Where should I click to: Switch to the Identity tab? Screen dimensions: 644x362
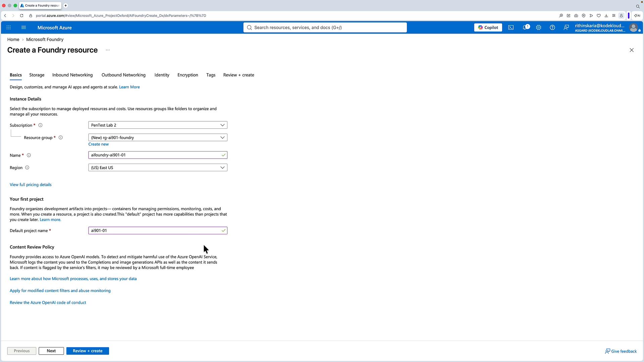pos(162,75)
